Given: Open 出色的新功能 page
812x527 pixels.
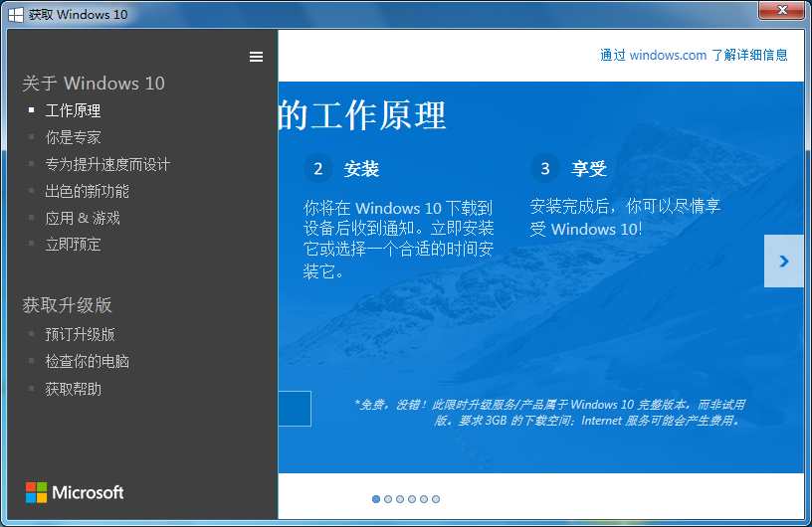Looking at the screenshot, I should (87, 191).
